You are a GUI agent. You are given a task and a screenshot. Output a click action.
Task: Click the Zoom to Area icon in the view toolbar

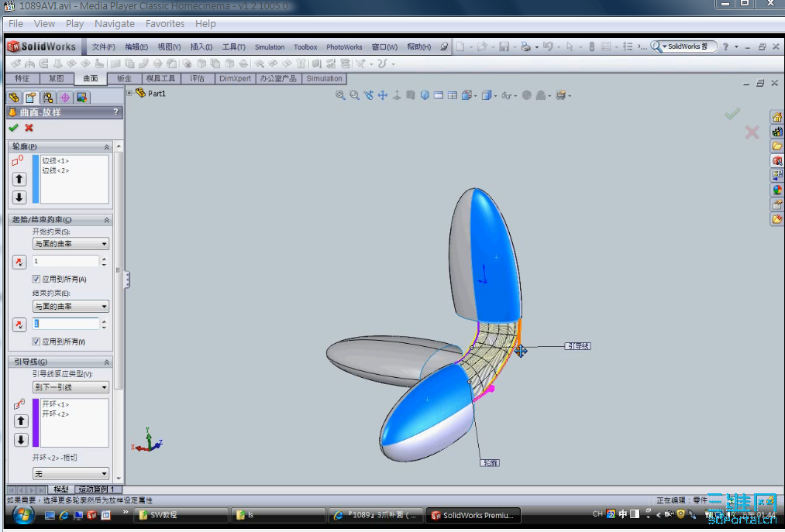click(x=354, y=95)
